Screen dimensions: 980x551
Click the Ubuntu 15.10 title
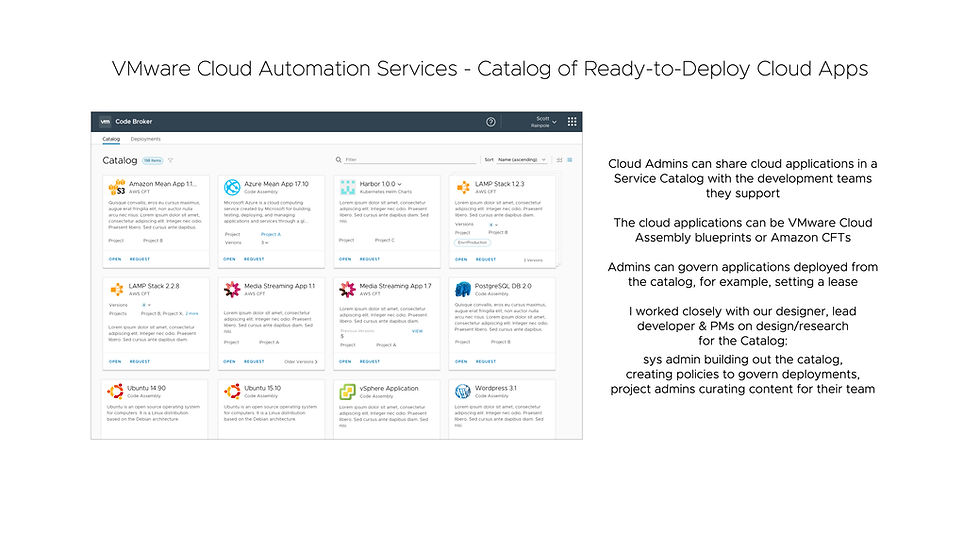(x=262, y=388)
